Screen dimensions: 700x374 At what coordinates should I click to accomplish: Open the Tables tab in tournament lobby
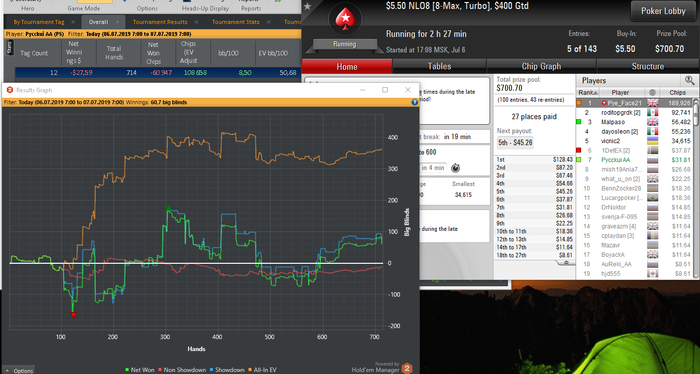point(439,66)
